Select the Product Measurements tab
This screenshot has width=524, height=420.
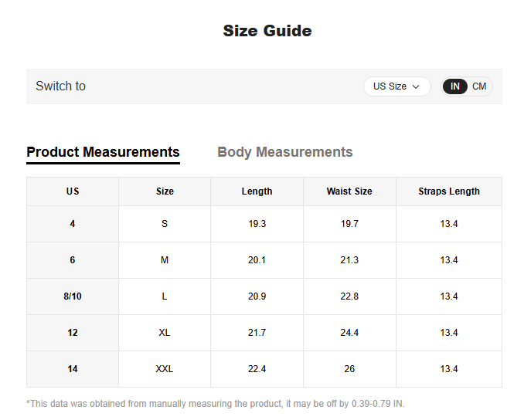(x=103, y=152)
